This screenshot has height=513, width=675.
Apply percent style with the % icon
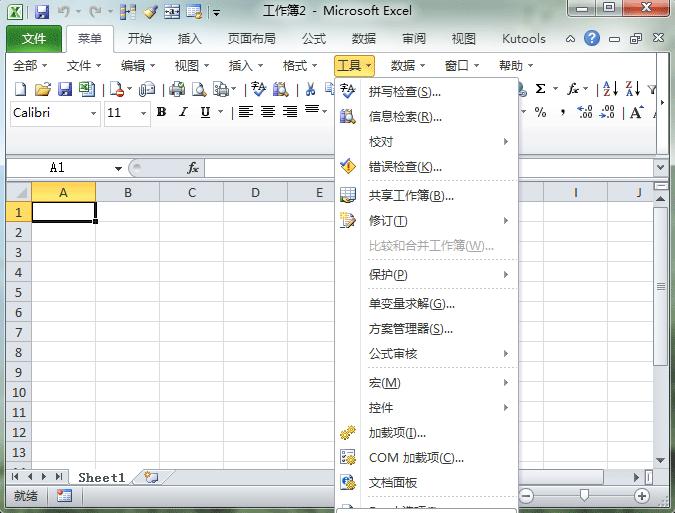point(541,113)
